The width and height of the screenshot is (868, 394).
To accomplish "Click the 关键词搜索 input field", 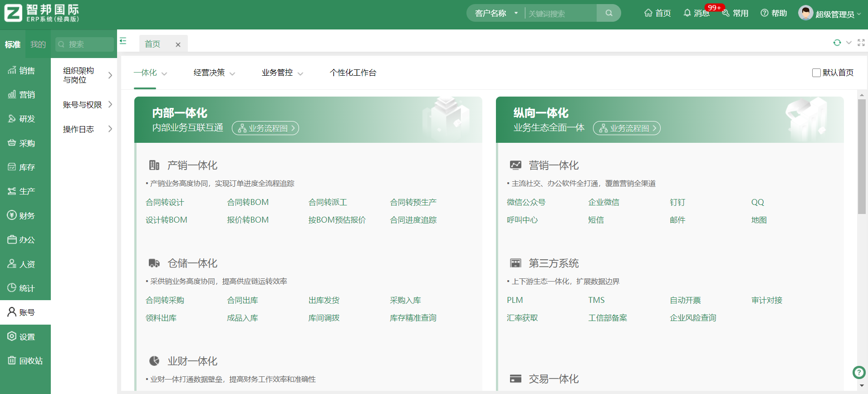I will tap(561, 14).
